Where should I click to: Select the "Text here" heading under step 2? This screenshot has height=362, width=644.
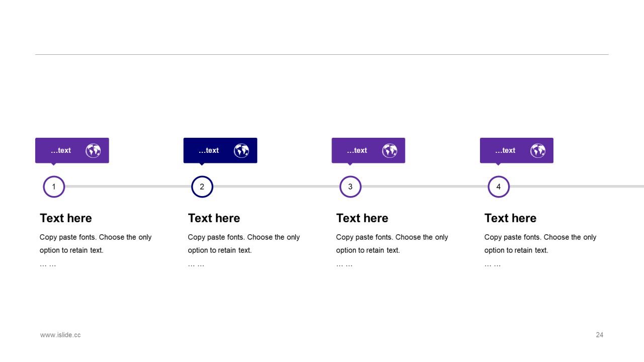[x=214, y=218]
